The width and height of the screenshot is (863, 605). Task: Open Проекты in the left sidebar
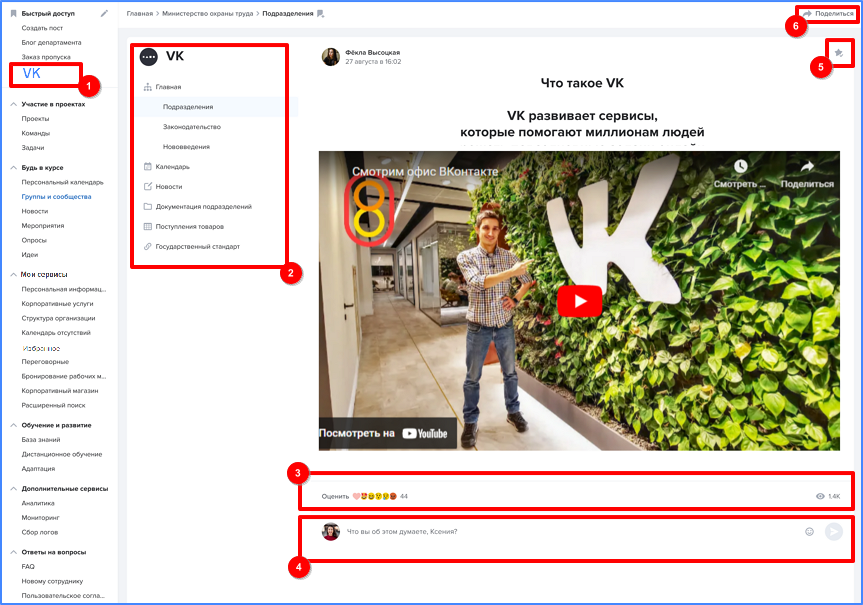tap(35, 118)
